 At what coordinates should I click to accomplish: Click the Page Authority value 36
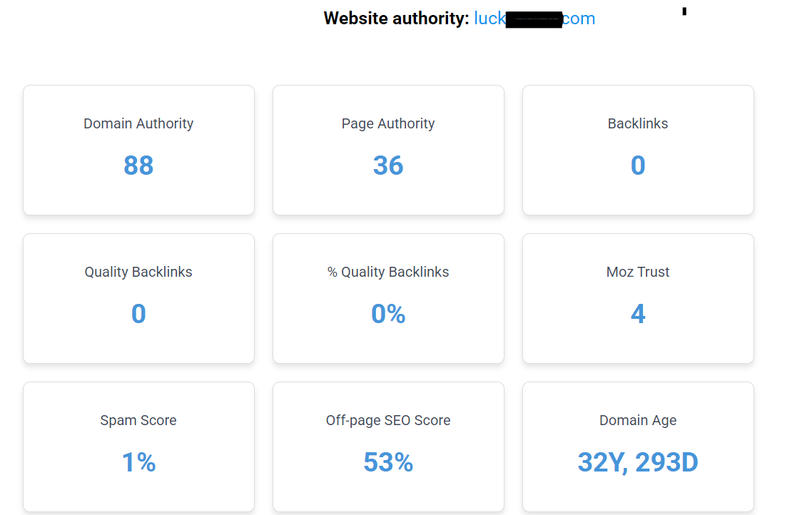point(388,165)
